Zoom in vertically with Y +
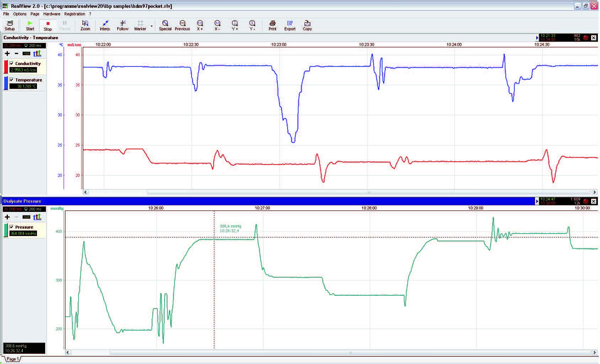 [x=235, y=26]
